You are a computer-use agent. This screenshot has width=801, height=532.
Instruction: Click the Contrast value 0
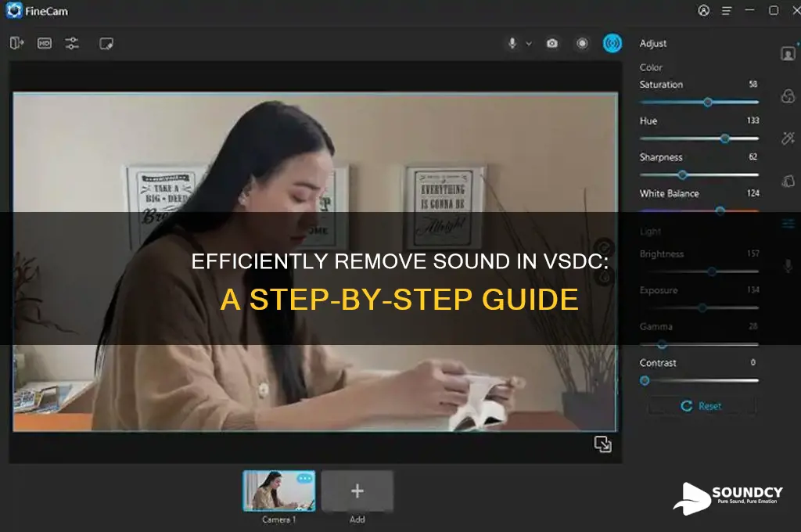[x=753, y=362]
